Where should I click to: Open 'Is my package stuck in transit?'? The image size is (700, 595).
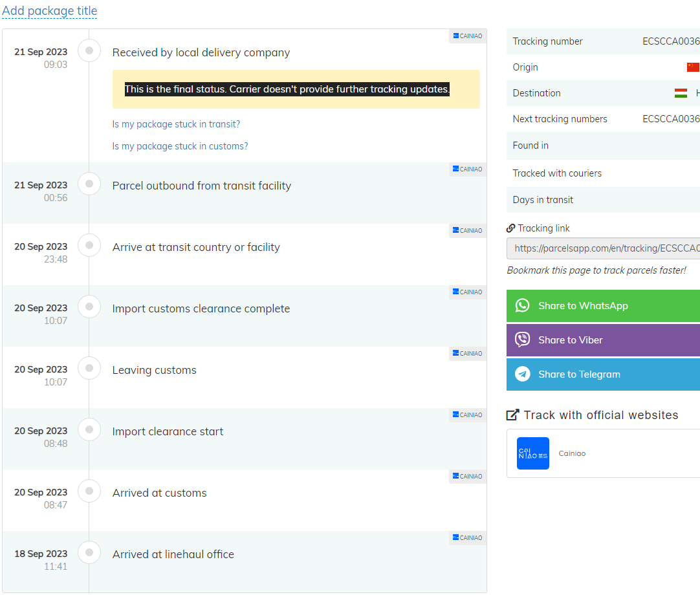coord(176,124)
